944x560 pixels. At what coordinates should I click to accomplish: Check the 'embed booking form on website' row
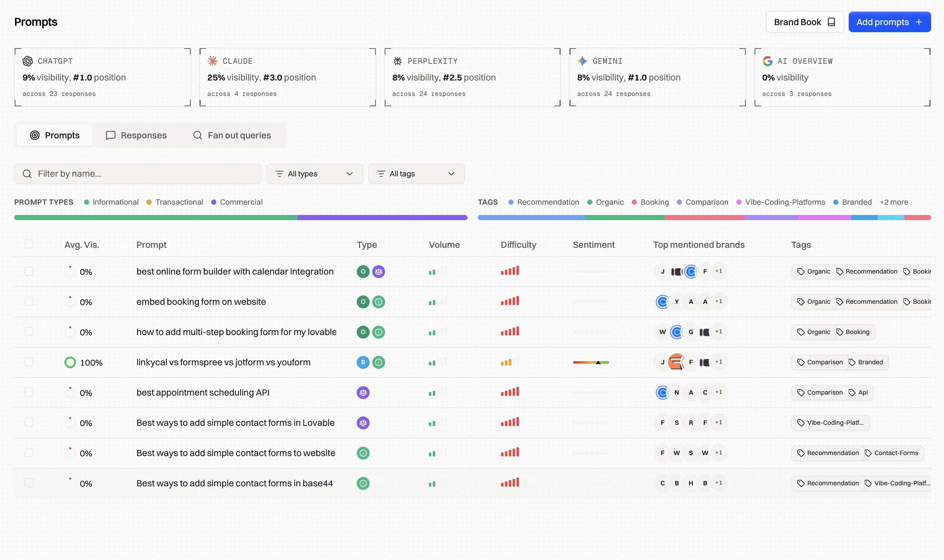(x=29, y=301)
